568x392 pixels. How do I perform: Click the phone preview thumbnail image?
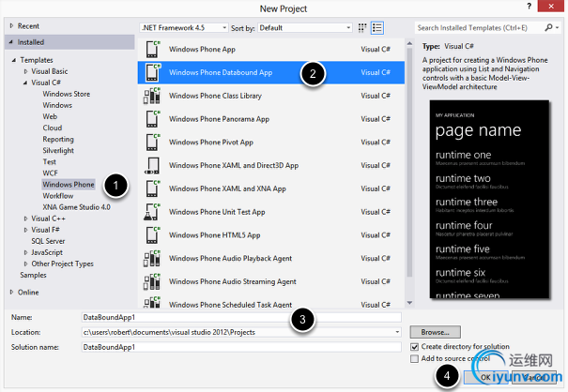coord(489,200)
